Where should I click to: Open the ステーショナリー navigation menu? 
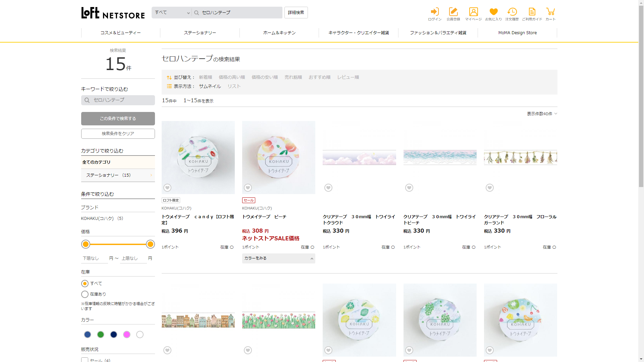[200, 33]
